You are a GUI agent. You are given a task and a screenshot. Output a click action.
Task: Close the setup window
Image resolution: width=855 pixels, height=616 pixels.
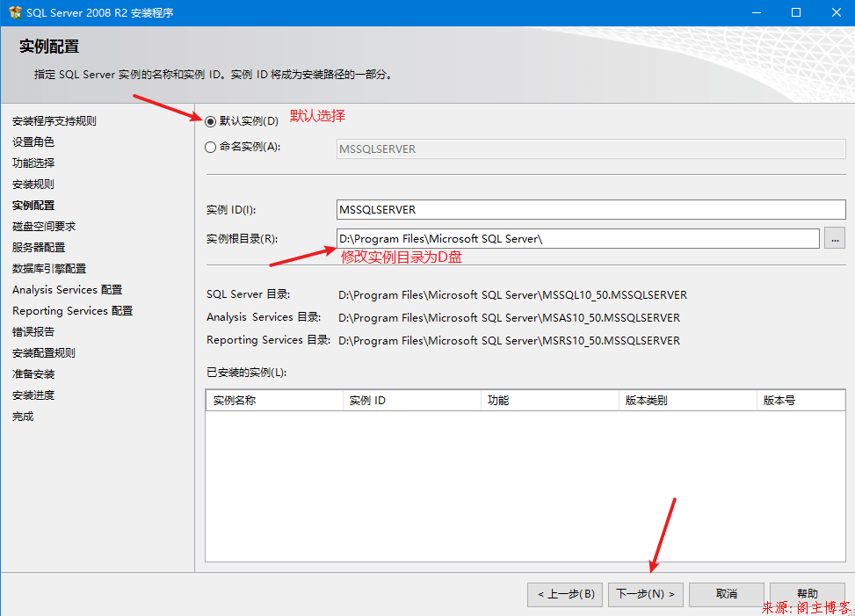tap(836, 12)
